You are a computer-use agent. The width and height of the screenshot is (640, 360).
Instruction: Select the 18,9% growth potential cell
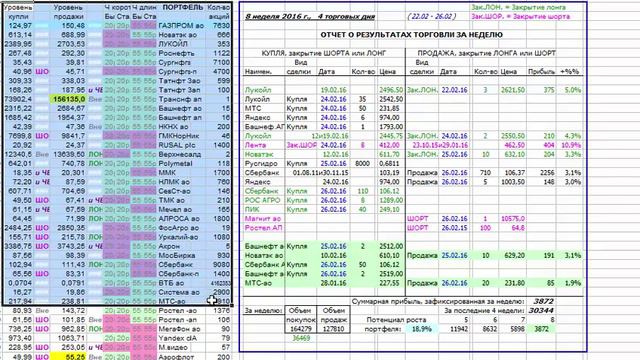(422, 329)
